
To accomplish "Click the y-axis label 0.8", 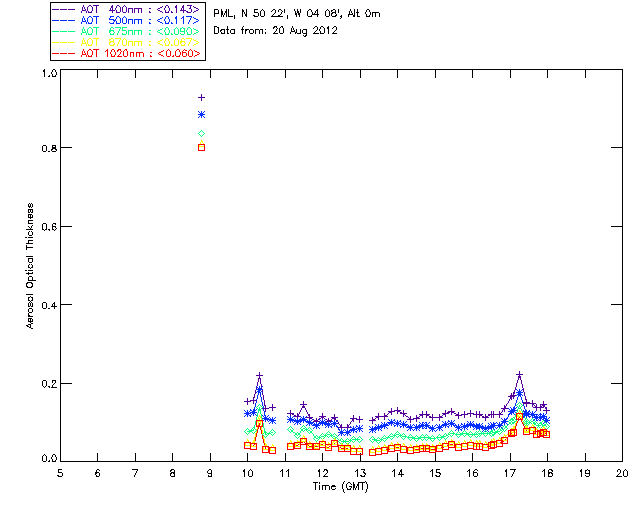I will [49, 148].
